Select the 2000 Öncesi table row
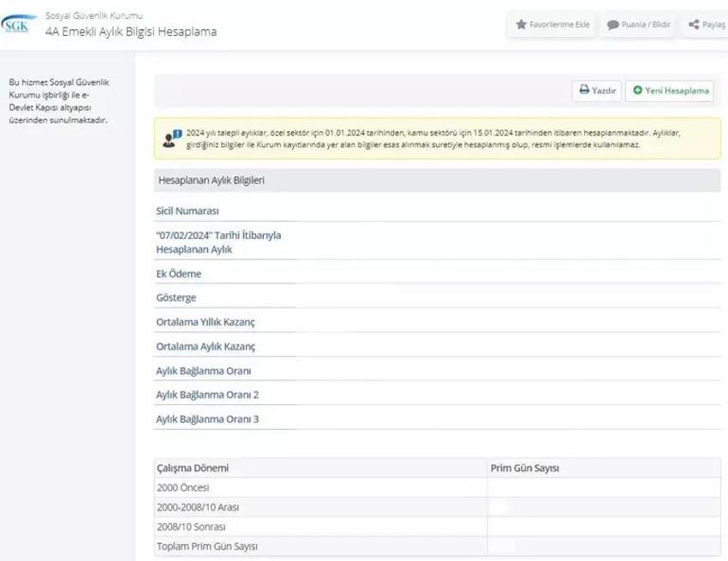 click(x=438, y=487)
